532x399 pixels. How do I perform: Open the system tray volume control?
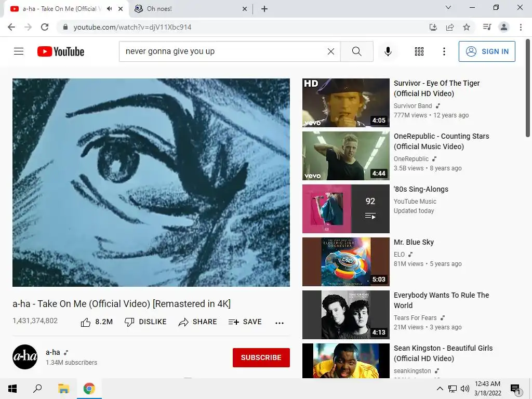point(465,389)
